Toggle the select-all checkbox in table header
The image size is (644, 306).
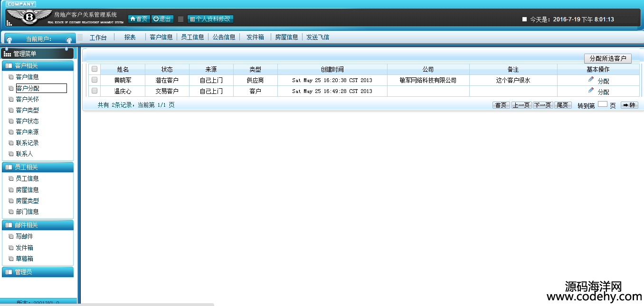(x=95, y=69)
